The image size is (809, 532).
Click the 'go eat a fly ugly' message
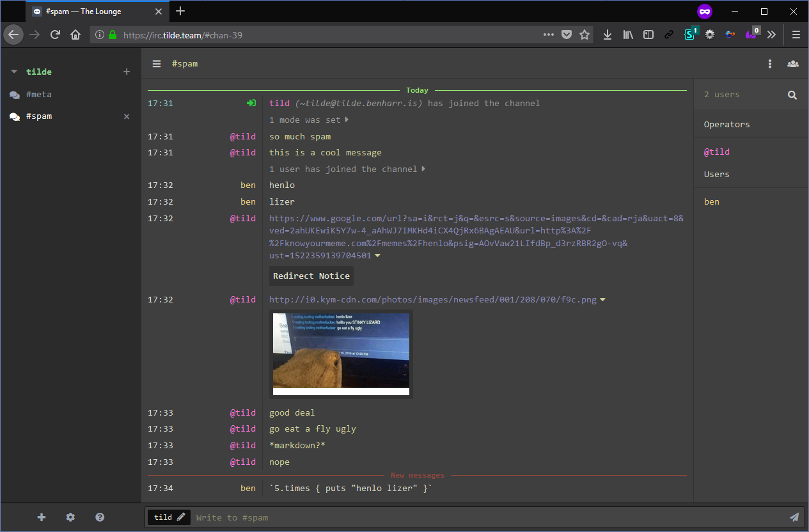313,428
